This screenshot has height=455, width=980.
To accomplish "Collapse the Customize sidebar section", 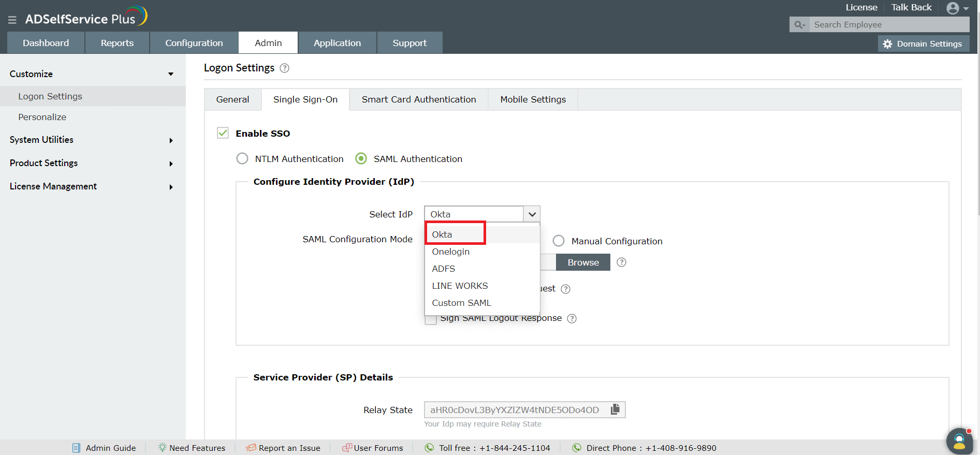I will pos(171,74).
